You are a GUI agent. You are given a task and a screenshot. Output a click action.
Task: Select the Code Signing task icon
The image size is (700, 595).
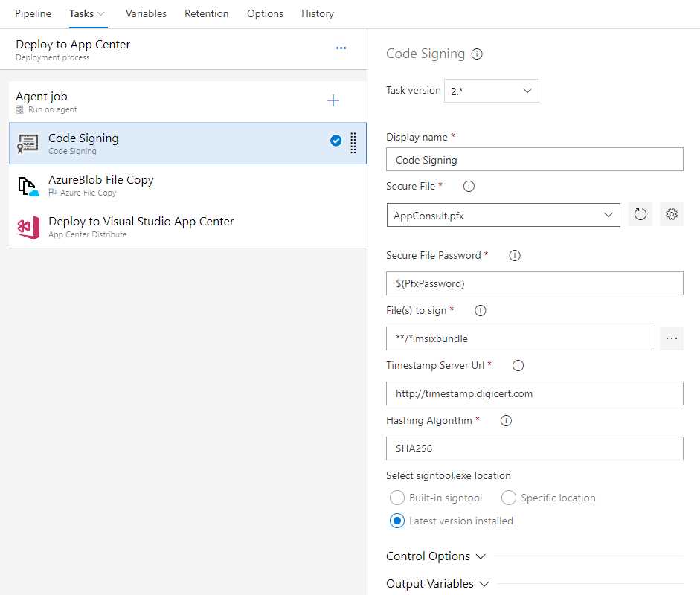pos(27,141)
